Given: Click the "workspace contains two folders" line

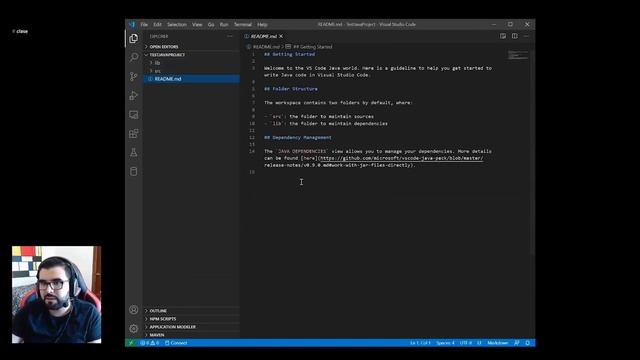Looking at the screenshot, I should point(338,103).
